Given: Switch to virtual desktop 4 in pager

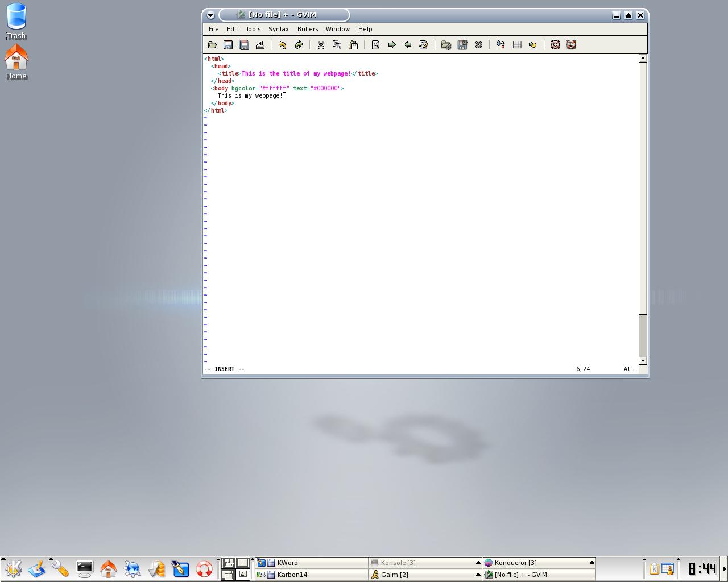Looking at the screenshot, I should [243, 575].
